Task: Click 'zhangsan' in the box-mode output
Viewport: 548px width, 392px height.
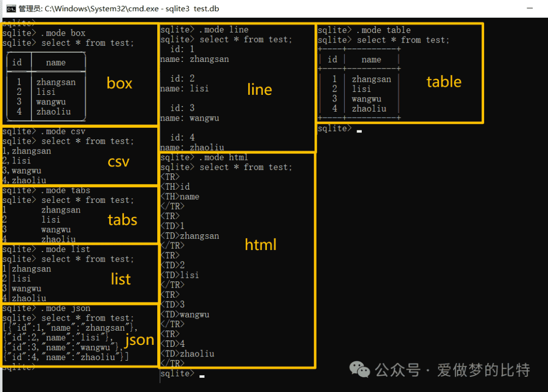Action: pos(56,83)
